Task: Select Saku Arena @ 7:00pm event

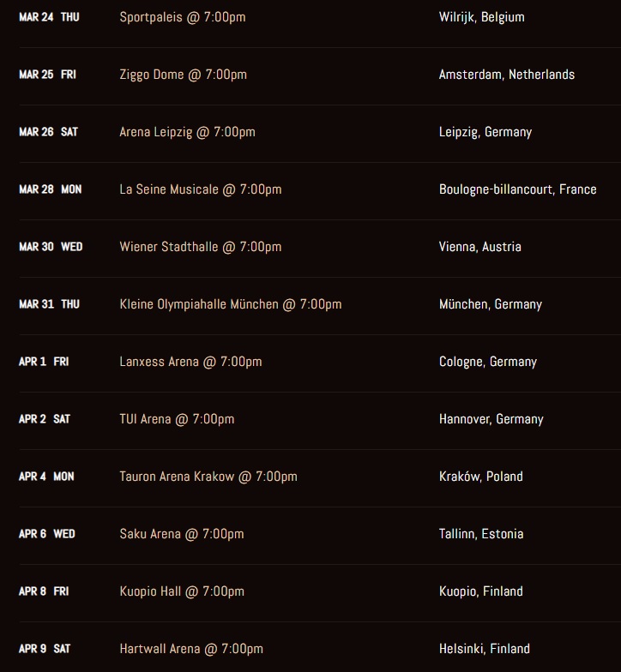Action: [182, 534]
